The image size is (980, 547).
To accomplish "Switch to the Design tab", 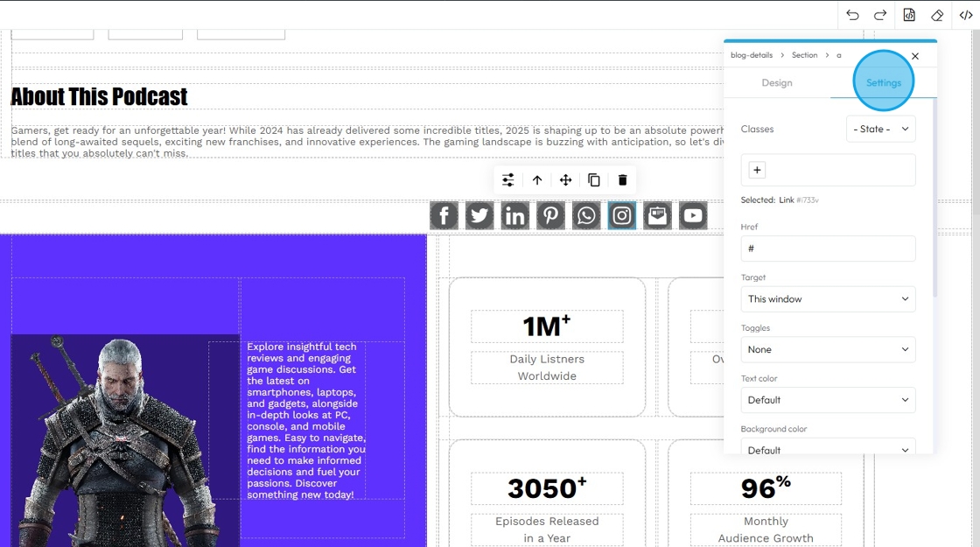I will tap(777, 82).
